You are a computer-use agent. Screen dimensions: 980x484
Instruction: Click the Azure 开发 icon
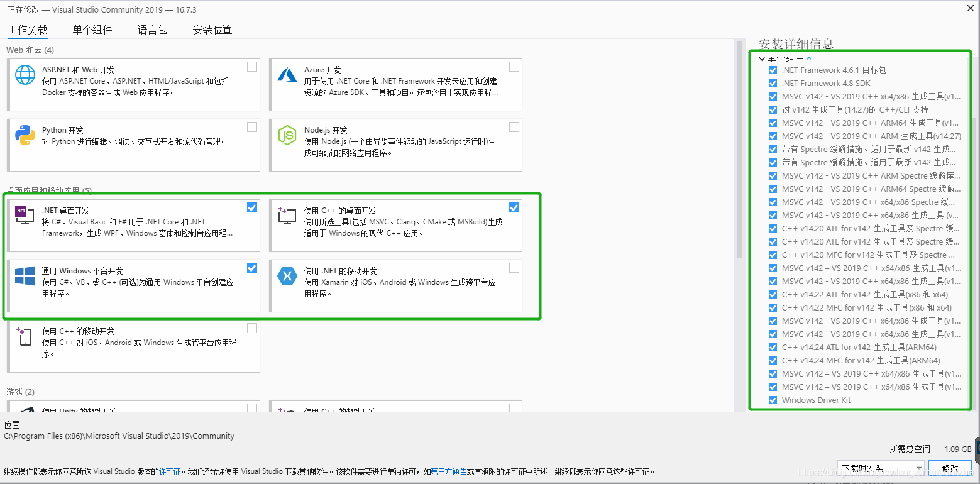pyautogui.click(x=287, y=74)
